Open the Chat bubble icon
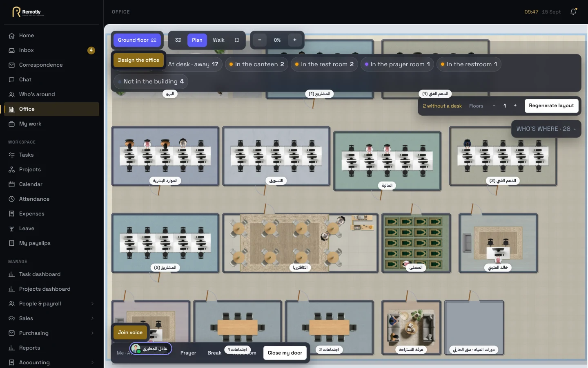This screenshot has height=368, width=588. pos(12,80)
